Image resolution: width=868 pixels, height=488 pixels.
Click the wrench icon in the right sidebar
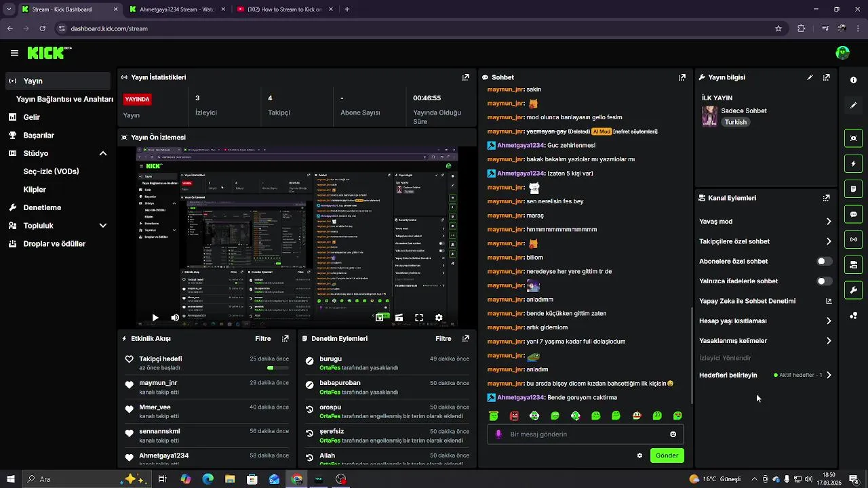pyautogui.click(x=853, y=290)
